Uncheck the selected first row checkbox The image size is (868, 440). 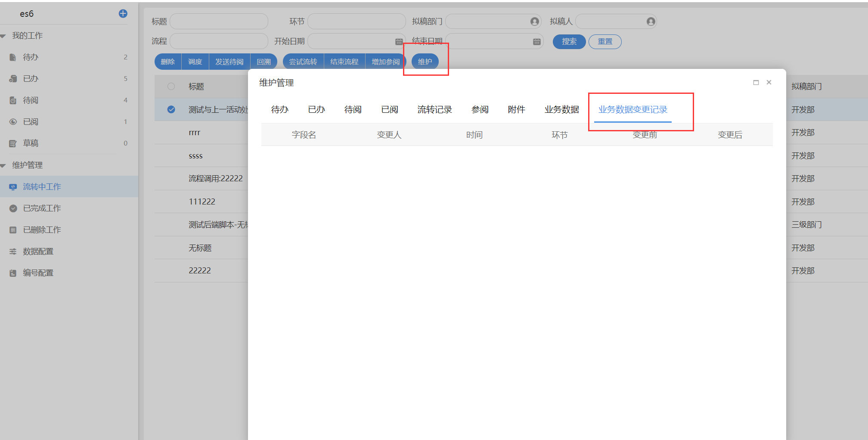pyautogui.click(x=171, y=109)
